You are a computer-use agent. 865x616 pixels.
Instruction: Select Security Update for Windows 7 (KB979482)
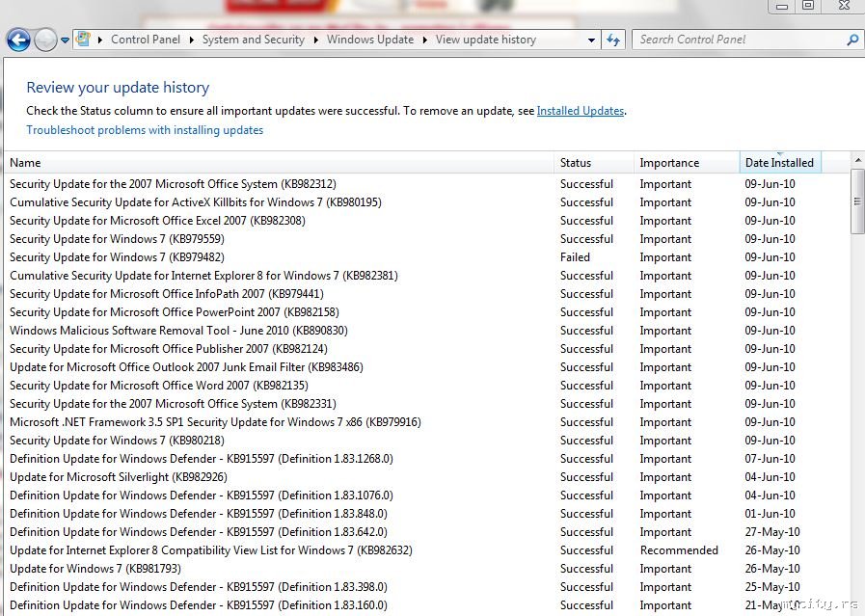[427, 257]
